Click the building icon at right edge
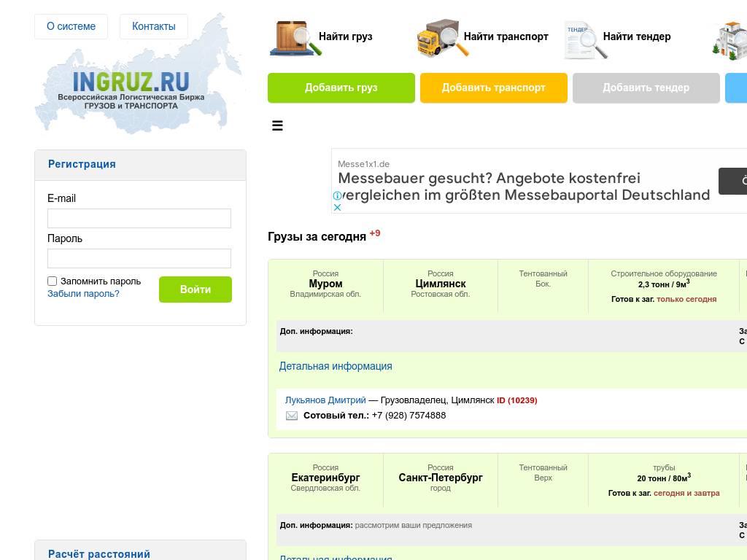Image resolution: width=747 pixels, height=560 pixels. pos(729,39)
